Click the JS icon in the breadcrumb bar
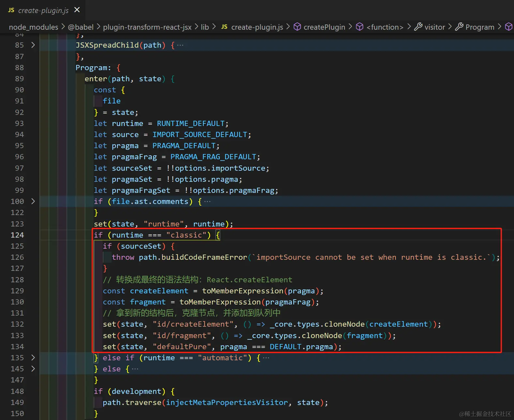The width and height of the screenshot is (514, 420). [224, 27]
